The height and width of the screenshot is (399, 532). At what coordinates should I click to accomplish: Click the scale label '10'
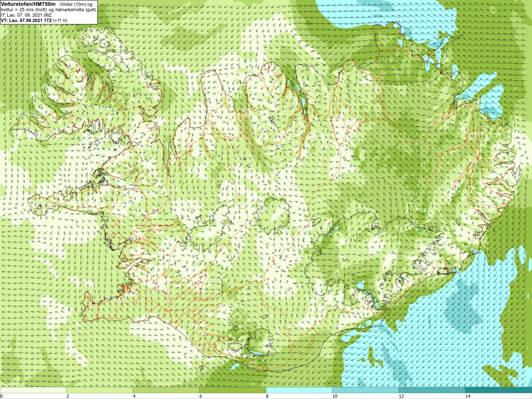tap(335, 396)
